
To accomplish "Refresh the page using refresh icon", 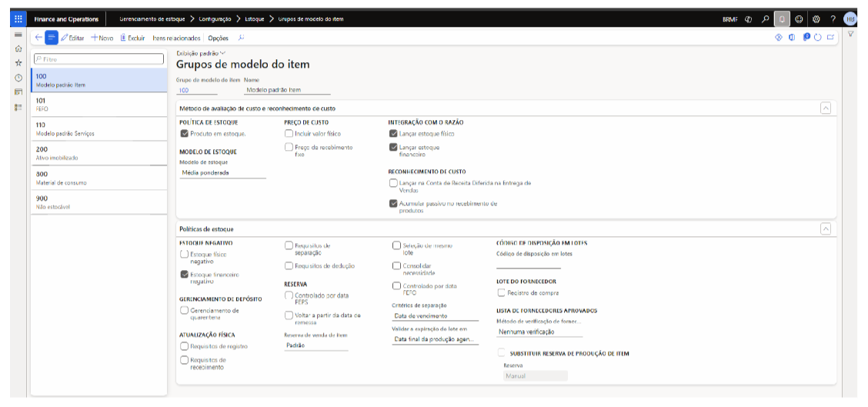I will tap(818, 37).
